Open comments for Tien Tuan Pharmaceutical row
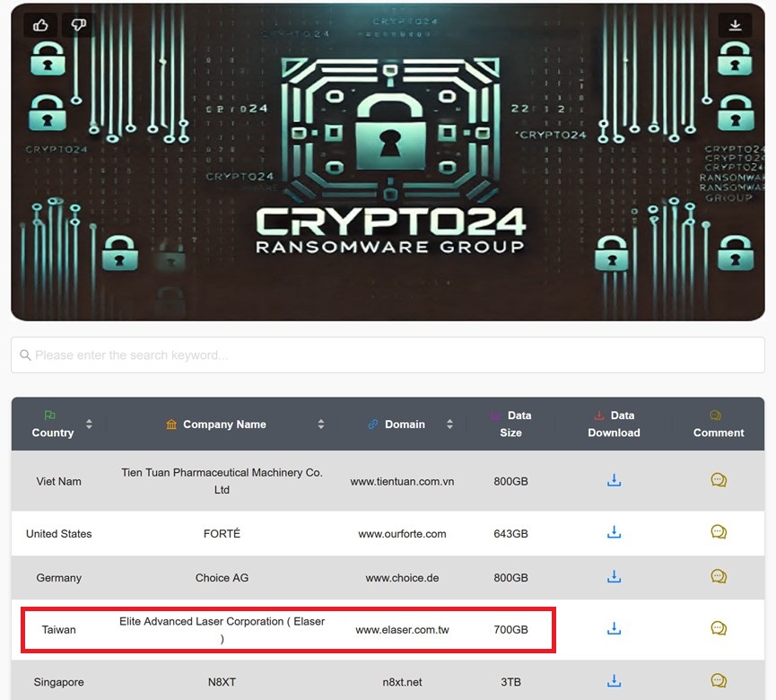The image size is (776, 700). coord(719,480)
